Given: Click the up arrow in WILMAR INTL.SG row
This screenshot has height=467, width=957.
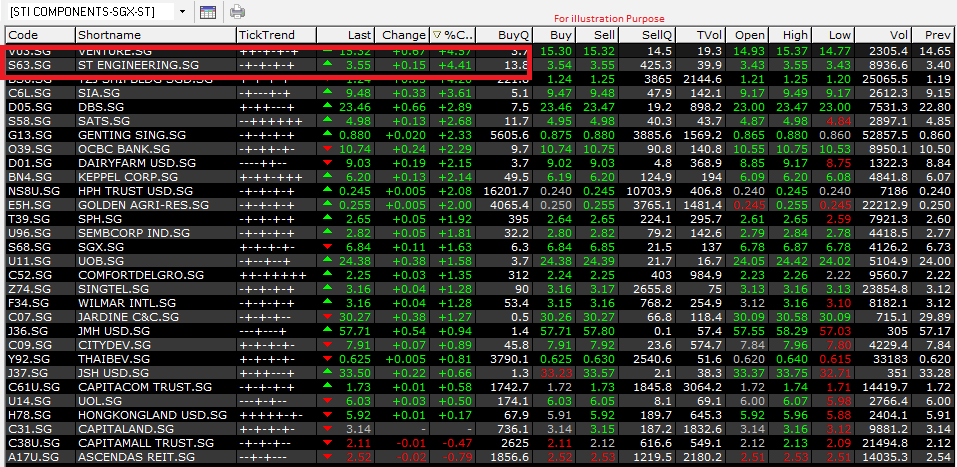Looking at the screenshot, I should click(x=327, y=302).
